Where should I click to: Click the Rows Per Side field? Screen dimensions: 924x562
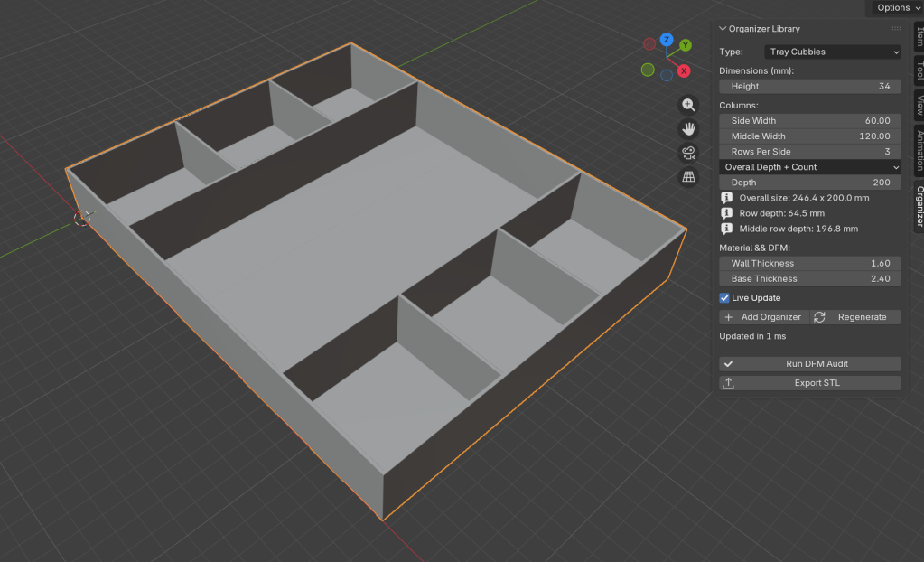(809, 152)
